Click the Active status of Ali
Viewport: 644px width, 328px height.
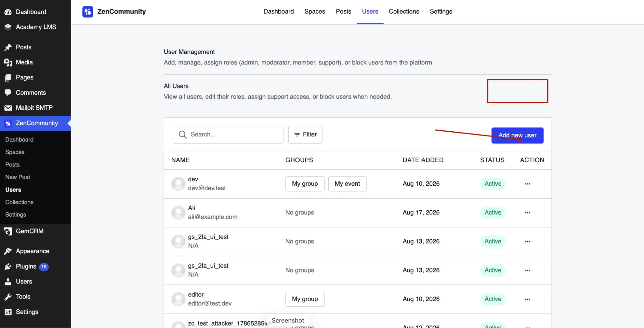[493, 213]
